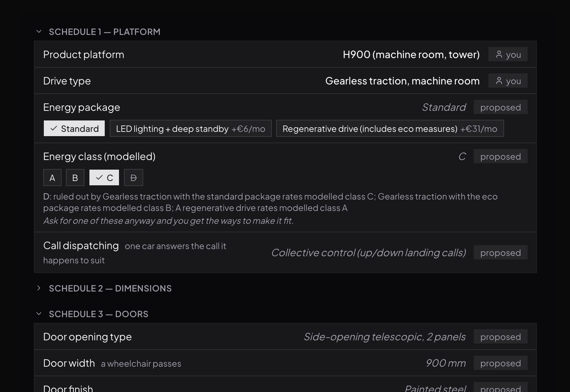Viewport: 570px width, 392px height.
Task: Click the Energy package label
Action: [x=82, y=107]
